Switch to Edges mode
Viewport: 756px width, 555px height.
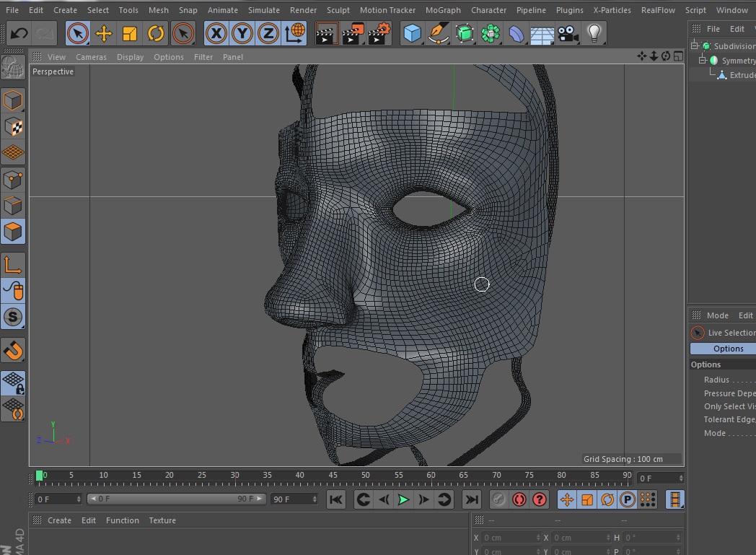(13, 206)
